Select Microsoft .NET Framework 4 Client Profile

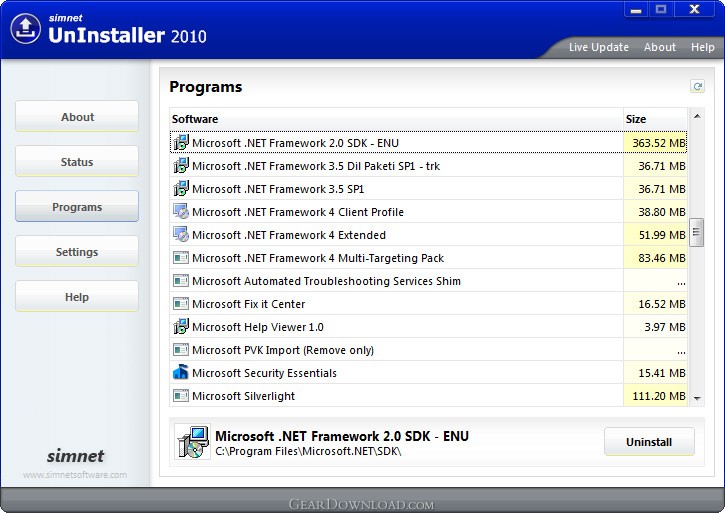[428, 211]
